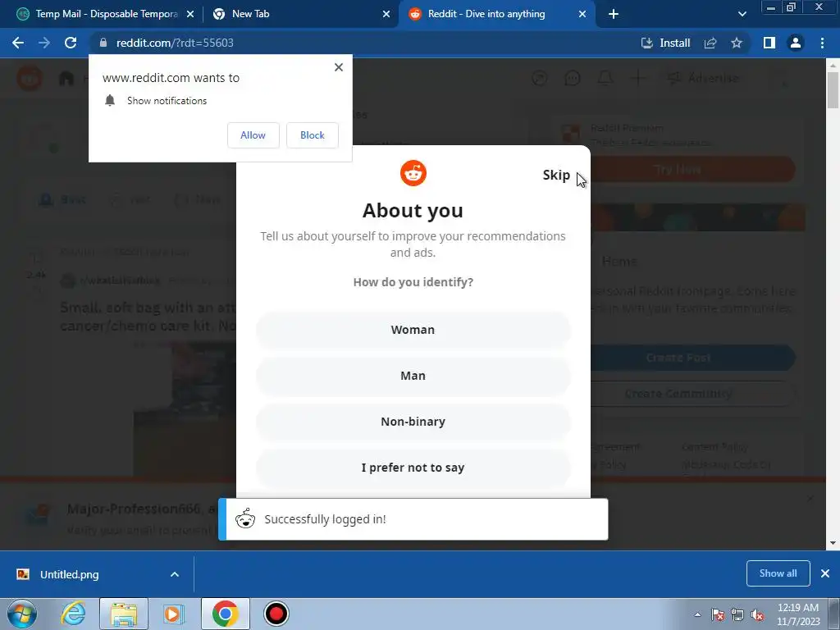Screen dimensions: 840x630
Task: Click the padlock site info icon
Action: click(103, 43)
